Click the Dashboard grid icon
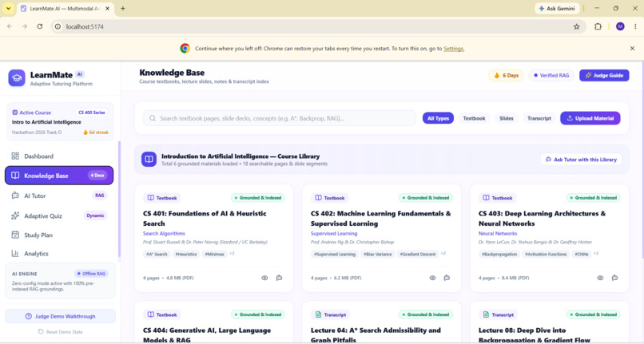Image resolution: width=644 pixels, height=344 pixels. click(x=15, y=156)
